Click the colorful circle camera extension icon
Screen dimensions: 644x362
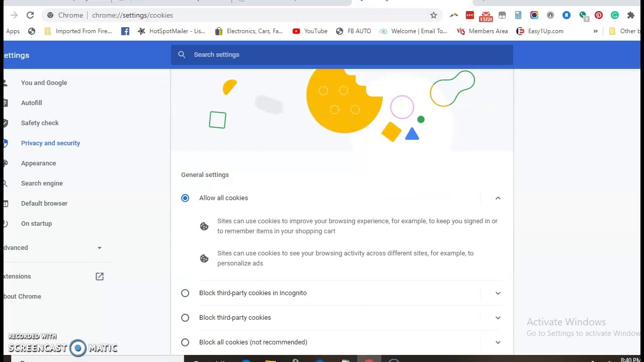(x=534, y=15)
